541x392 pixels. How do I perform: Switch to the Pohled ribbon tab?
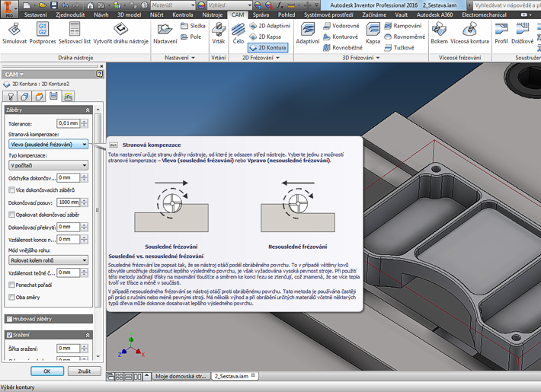click(x=287, y=14)
